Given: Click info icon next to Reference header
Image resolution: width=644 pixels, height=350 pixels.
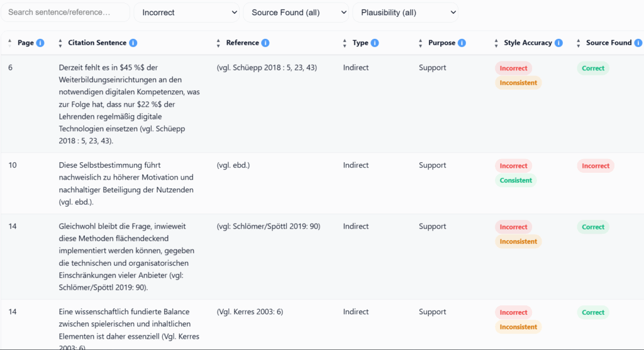Looking at the screenshot, I should (x=265, y=43).
